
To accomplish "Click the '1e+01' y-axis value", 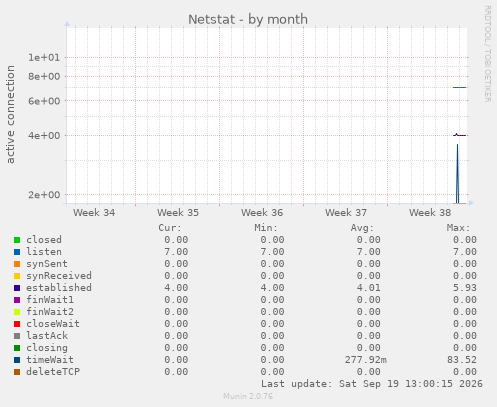I will coord(44,58).
